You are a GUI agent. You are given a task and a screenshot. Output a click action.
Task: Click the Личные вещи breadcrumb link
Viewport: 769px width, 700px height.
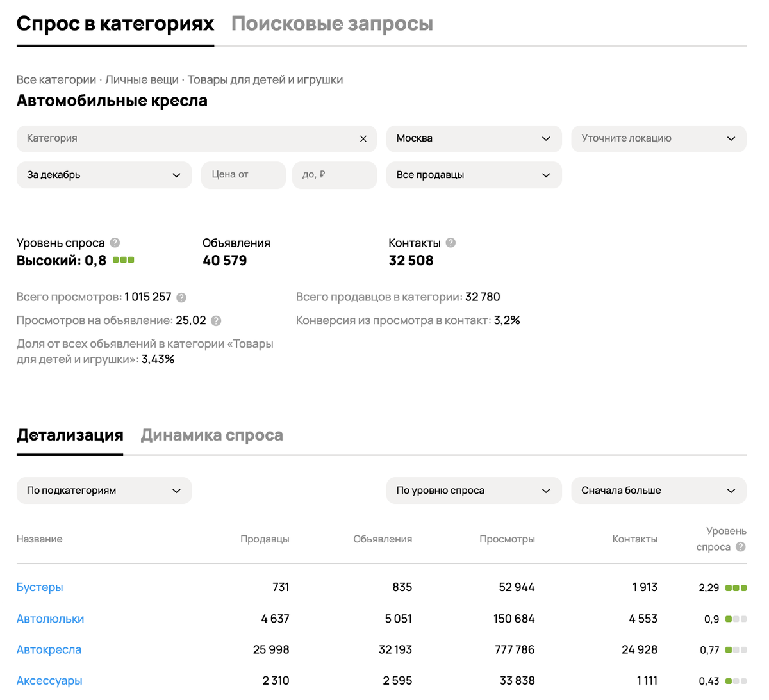[x=142, y=79]
